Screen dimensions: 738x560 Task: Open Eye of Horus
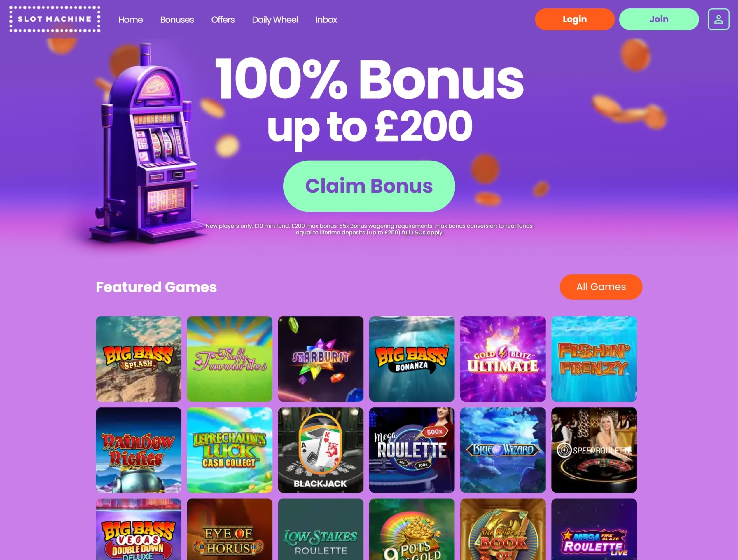[x=230, y=534]
